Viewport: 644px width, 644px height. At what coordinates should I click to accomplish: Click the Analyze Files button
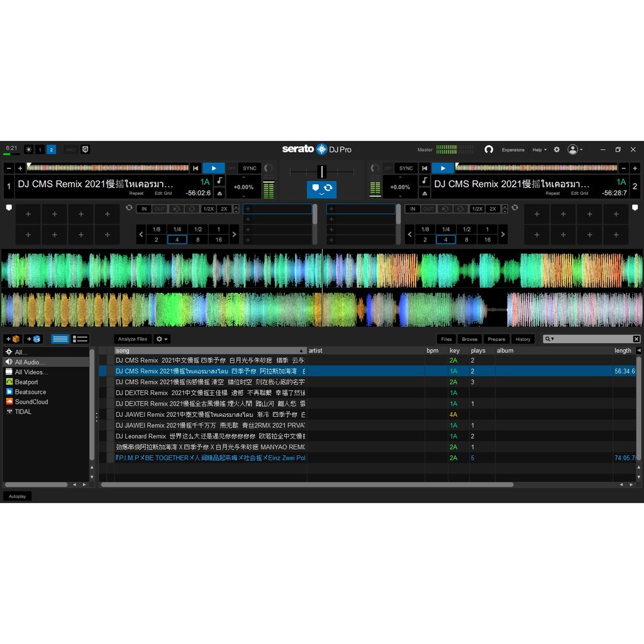133,339
